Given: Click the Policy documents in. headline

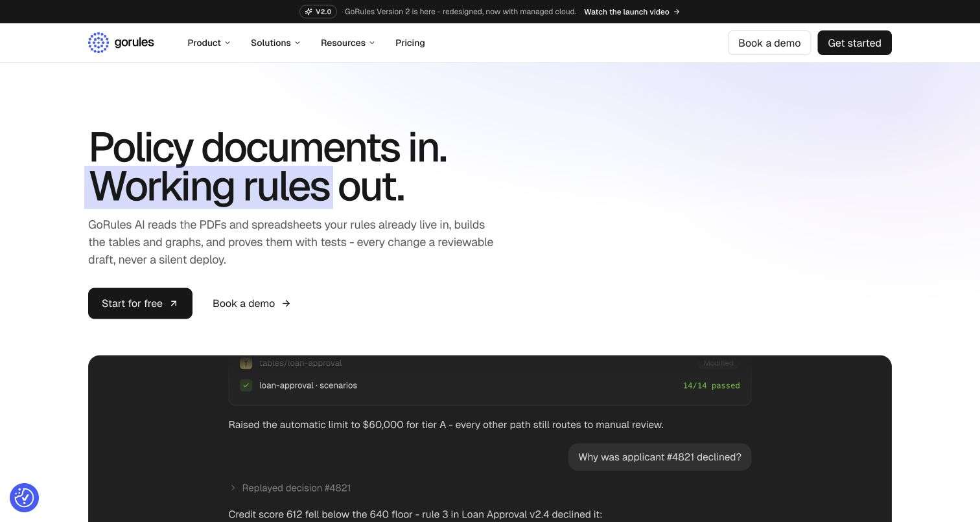Looking at the screenshot, I should (x=268, y=148).
